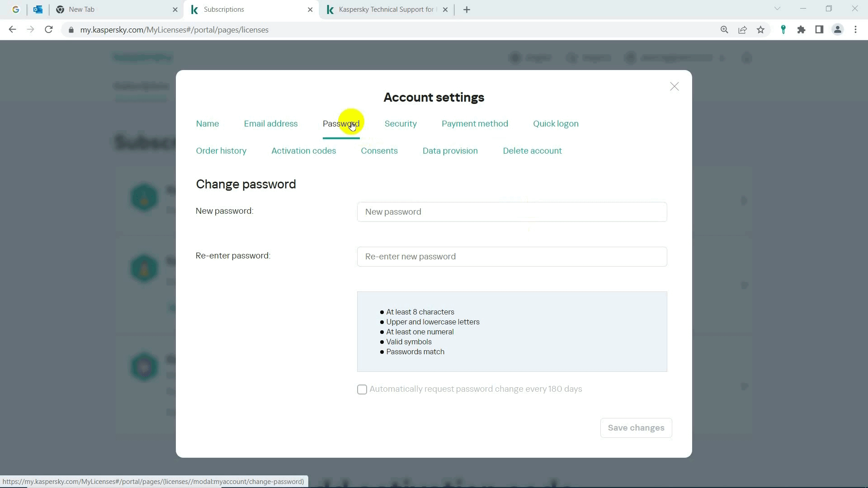Close the Account settings dialog
Screen dimensions: 868x488
(x=674, y=86)
